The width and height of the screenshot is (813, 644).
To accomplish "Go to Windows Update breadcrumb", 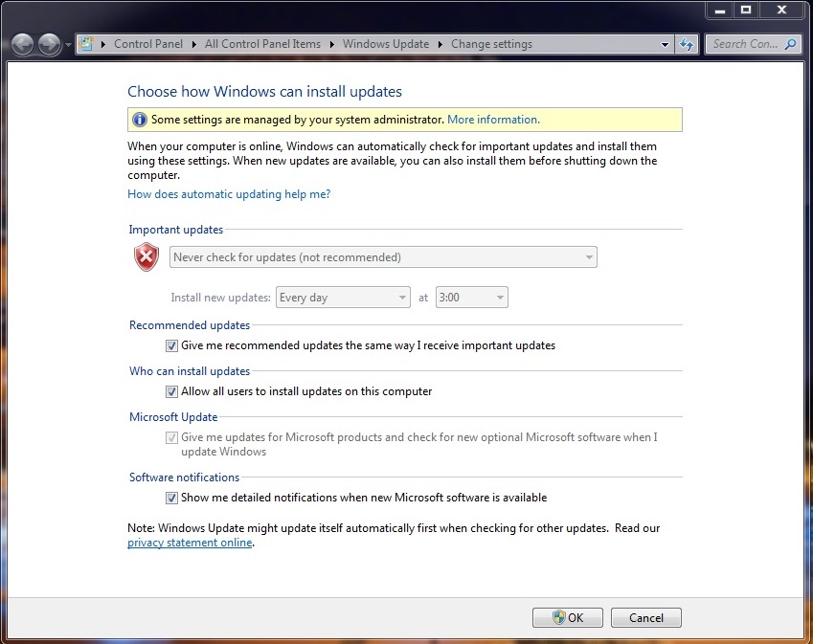I will pyautogui.click(x=386, y=44).
